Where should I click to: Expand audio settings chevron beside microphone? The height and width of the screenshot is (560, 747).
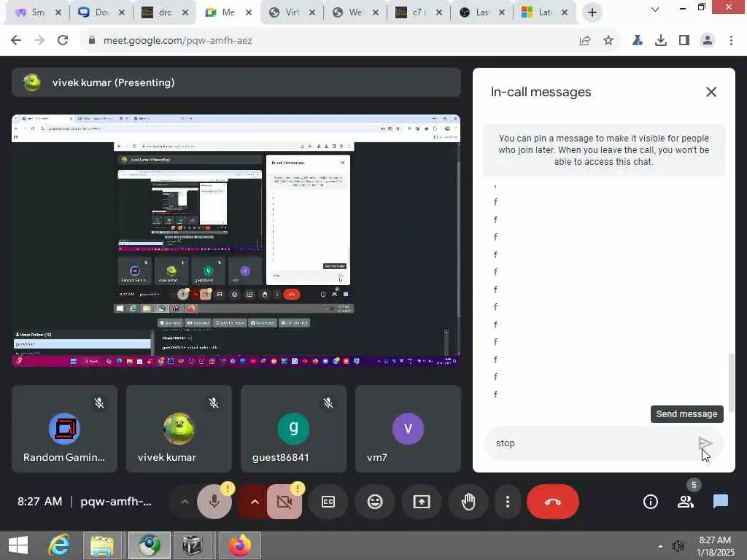[x=185, y=502]
